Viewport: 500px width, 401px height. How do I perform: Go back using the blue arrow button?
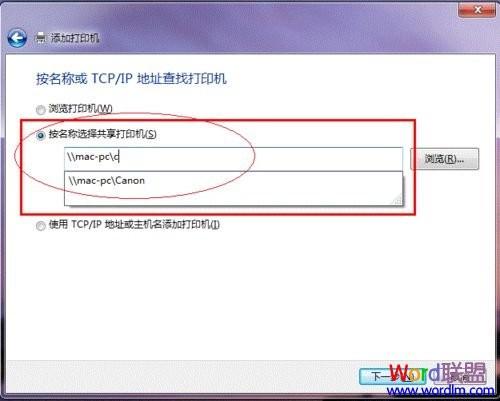coord(17,38)
